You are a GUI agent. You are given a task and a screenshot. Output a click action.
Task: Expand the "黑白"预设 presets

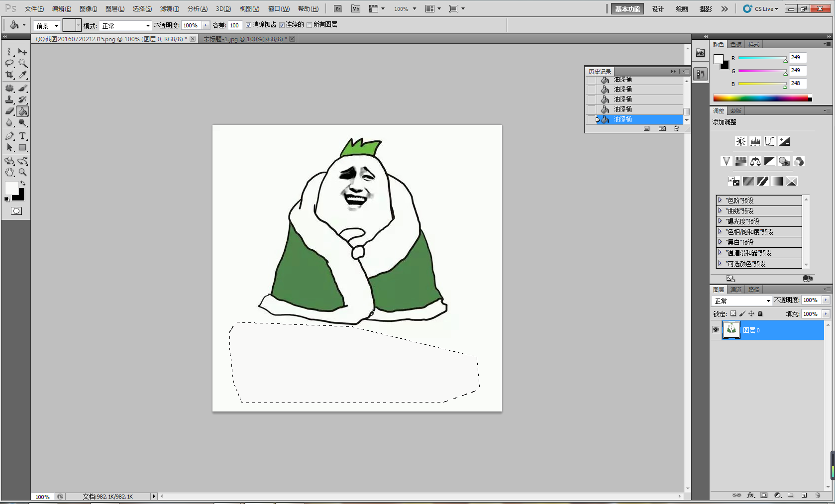(720, 242)
